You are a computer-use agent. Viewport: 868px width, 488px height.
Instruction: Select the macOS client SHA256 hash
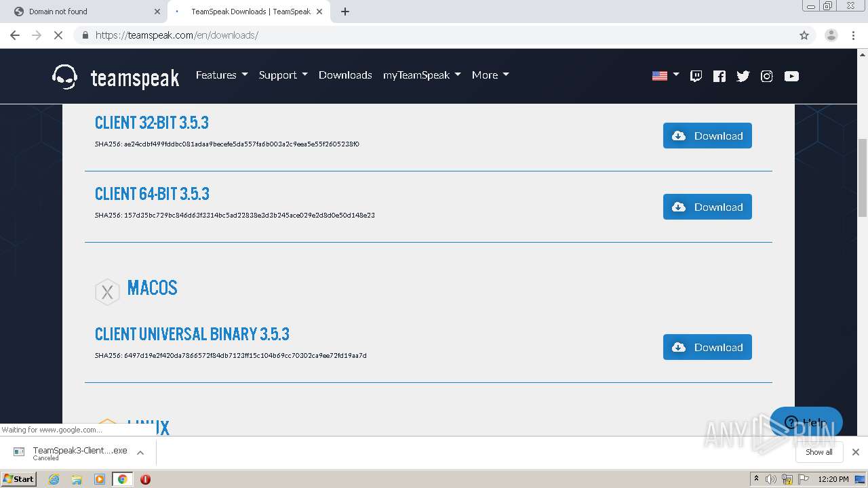(x=231, y=356)
